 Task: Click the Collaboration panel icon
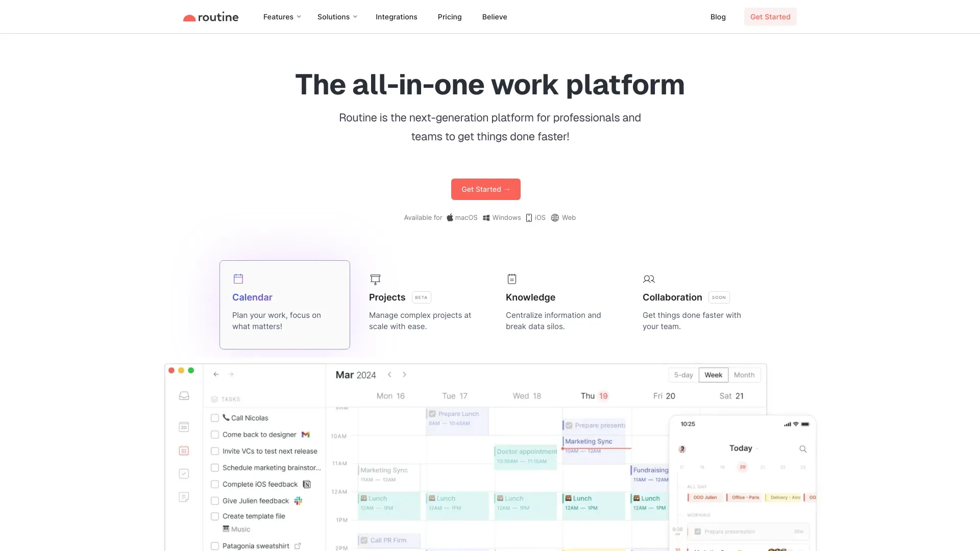648,279
